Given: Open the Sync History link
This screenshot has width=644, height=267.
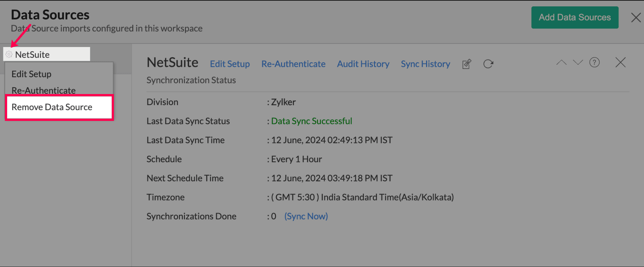Looking at the screenshot, I should [x=425, y=64].
